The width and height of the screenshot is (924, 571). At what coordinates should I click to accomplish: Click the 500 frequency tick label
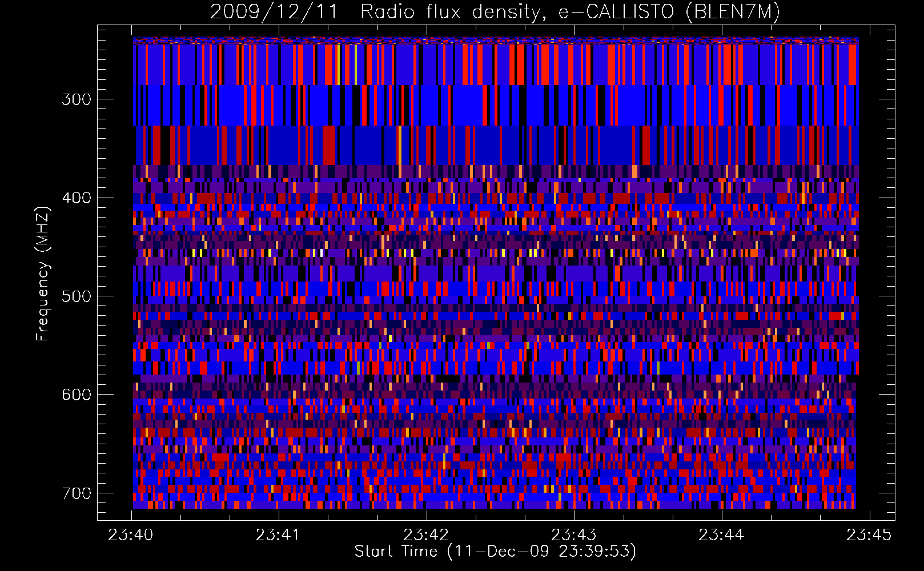(77, 296)
